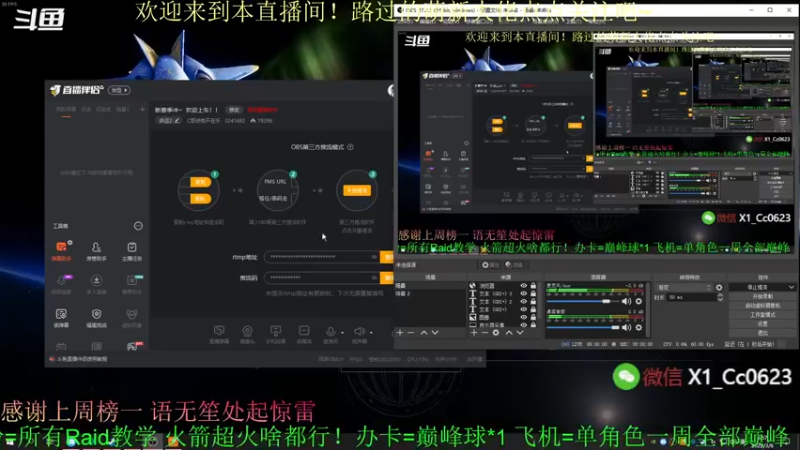The width and height of the screenshot is (800, 450).
Task: Click 退出 in OBS controls
Action: 762,333
